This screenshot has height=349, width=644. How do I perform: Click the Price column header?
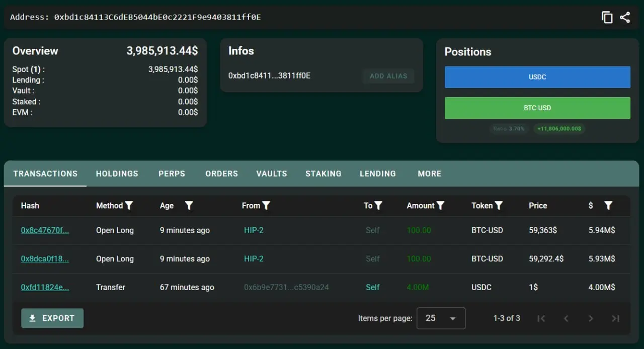pyautogui.click(x=538, y=205)
